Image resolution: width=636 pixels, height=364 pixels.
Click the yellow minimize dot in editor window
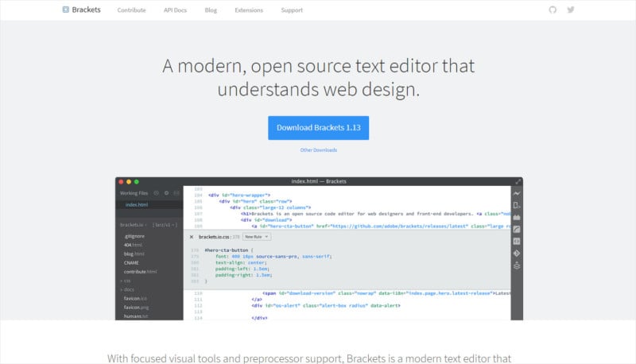[129, 182]
